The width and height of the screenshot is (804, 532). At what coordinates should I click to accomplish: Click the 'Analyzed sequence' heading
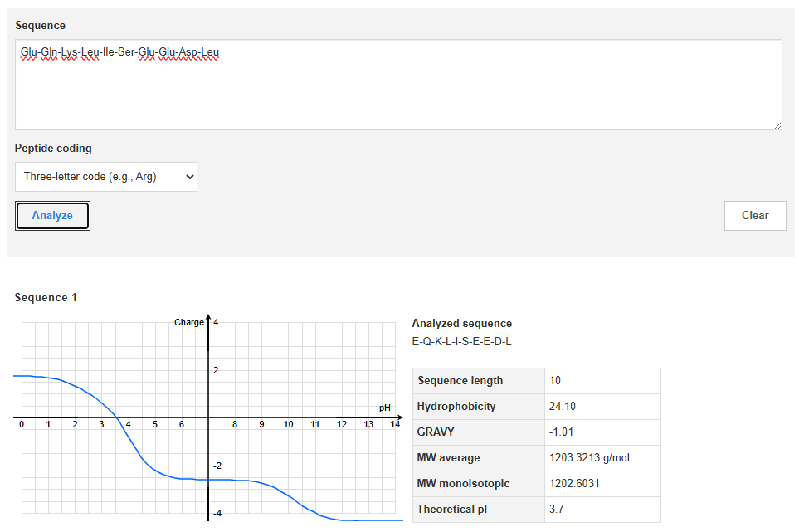tap(461, 324)
